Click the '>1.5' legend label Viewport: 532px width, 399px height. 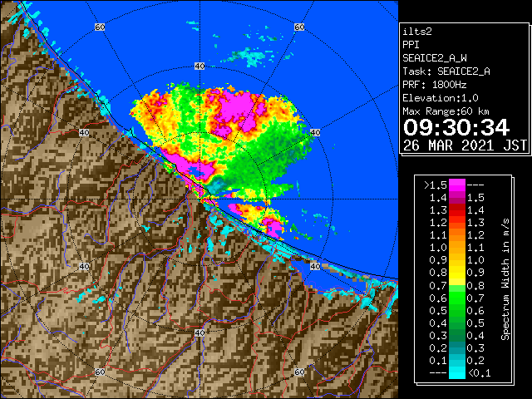(x=436, y=185)
